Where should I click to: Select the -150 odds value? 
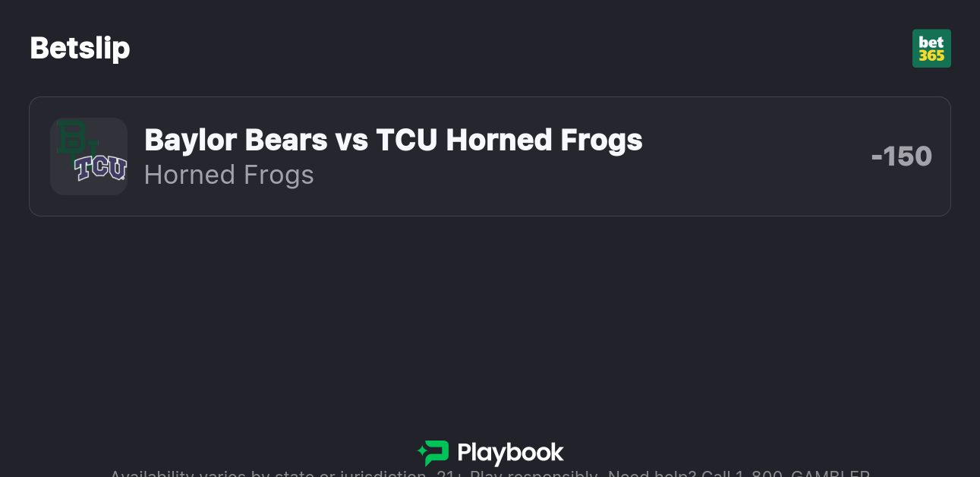pos(901,156)
